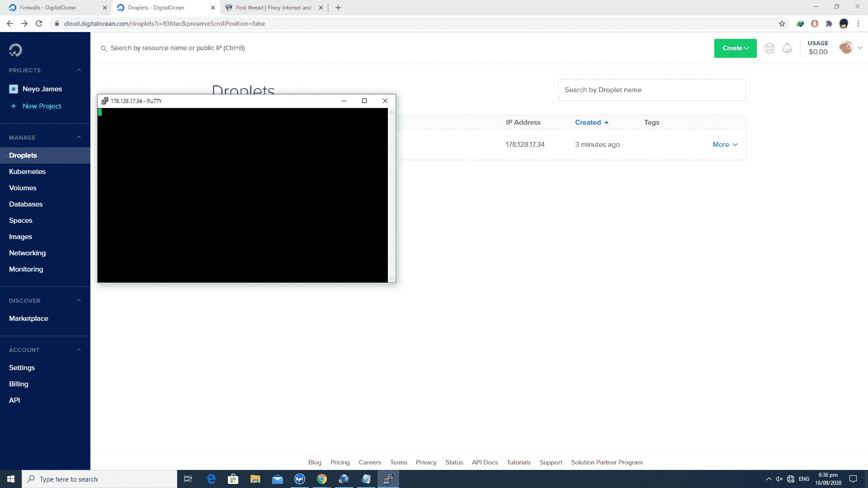
Task: Collapse the DISCOVER sidebar section
Action: [x=79, y=300]
